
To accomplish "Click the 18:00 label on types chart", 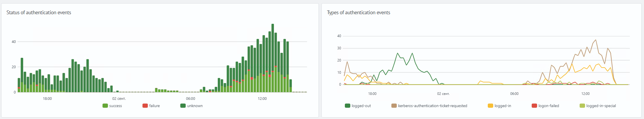I will pyautogui.click(x=372, y=94).
